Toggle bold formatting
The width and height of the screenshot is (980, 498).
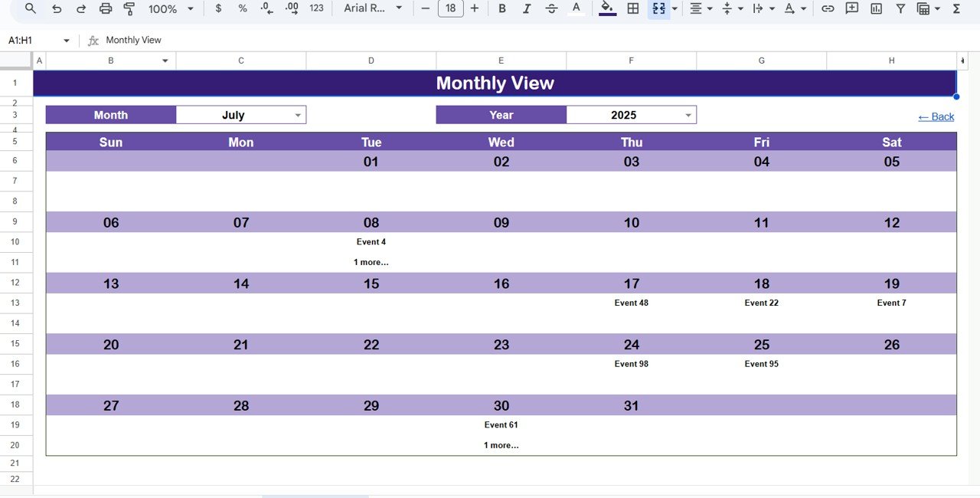pyautogui.click(x=502, y=8)
